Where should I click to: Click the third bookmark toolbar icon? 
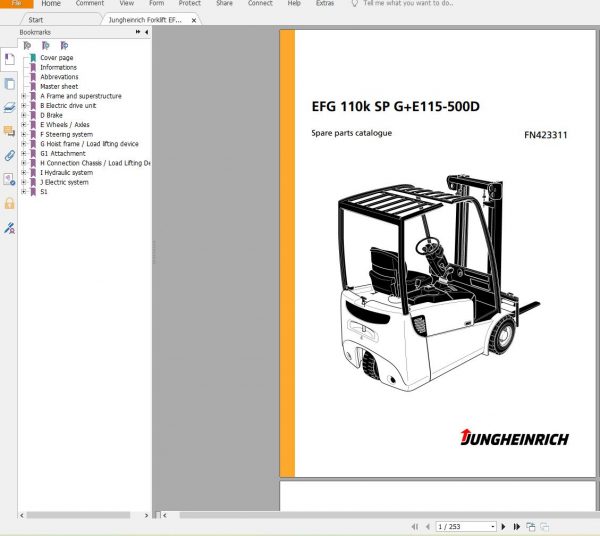pos(64,46)
